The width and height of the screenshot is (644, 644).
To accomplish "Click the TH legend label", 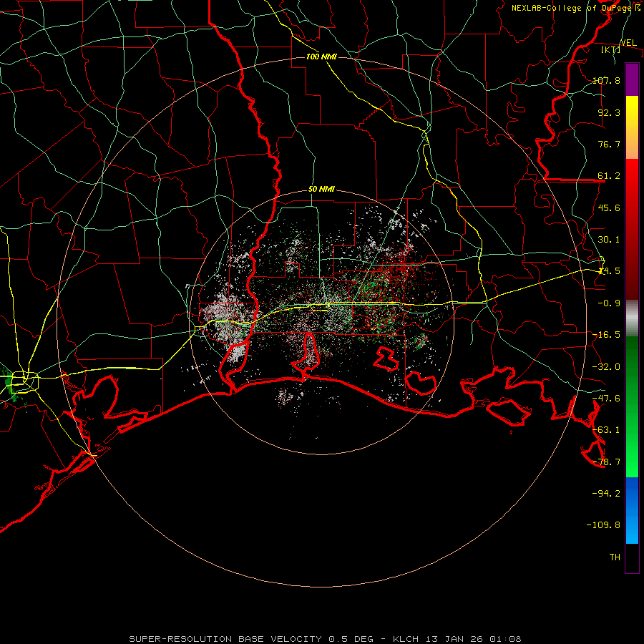I will click(x=615, y=557).
